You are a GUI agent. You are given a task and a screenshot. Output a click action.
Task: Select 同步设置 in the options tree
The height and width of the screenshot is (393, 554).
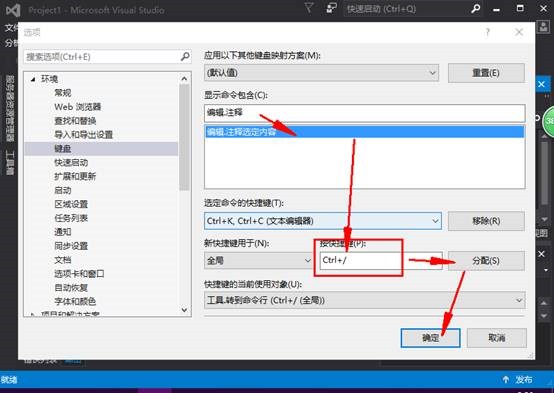(71, 246)
